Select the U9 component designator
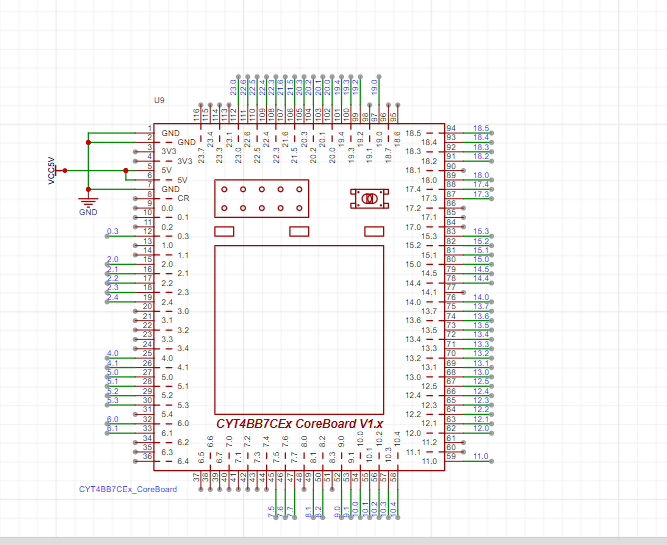The image size is (667, 545). click(x=159, y=100)
